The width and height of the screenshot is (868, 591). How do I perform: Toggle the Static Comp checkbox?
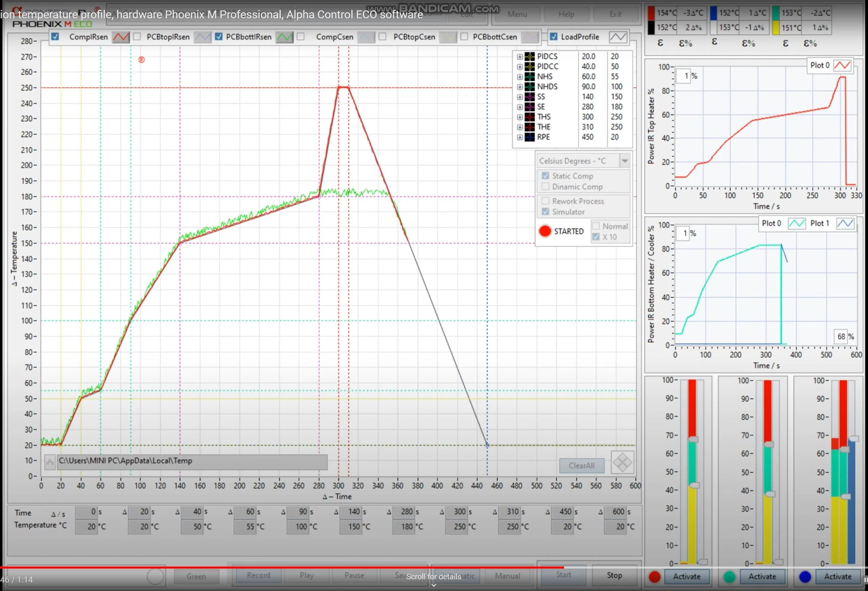[545, 176]
